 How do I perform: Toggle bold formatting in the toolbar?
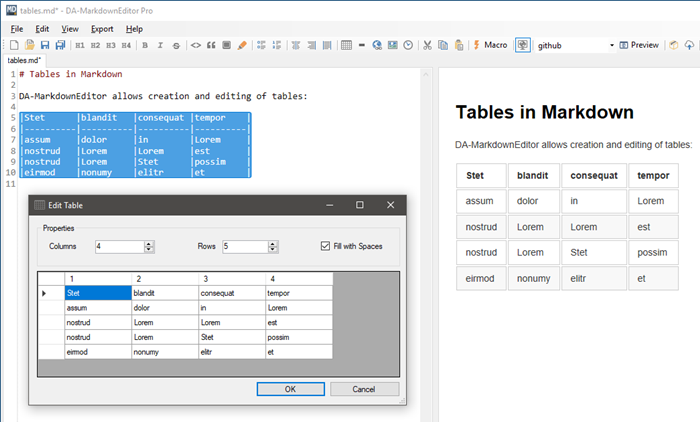(x=145, y=45)
